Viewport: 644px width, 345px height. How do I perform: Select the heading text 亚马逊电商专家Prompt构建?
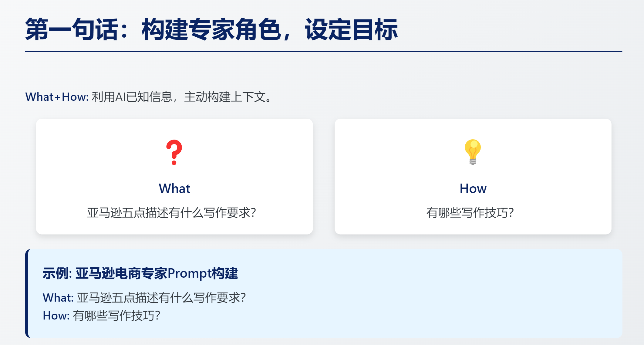[x=157, y=273]
